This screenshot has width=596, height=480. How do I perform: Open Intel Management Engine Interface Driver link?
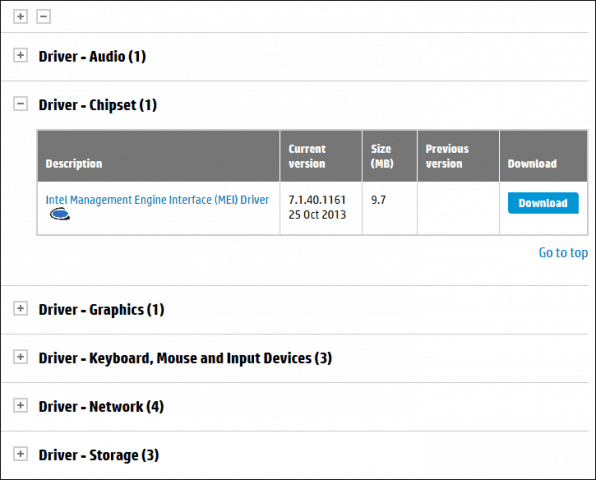(x=157, y=200)
